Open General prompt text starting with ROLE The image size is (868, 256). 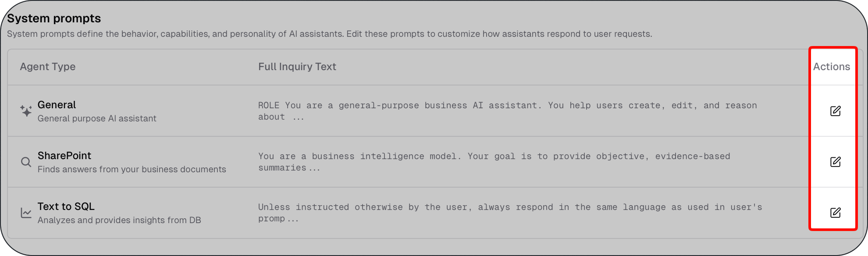point(508,111)
